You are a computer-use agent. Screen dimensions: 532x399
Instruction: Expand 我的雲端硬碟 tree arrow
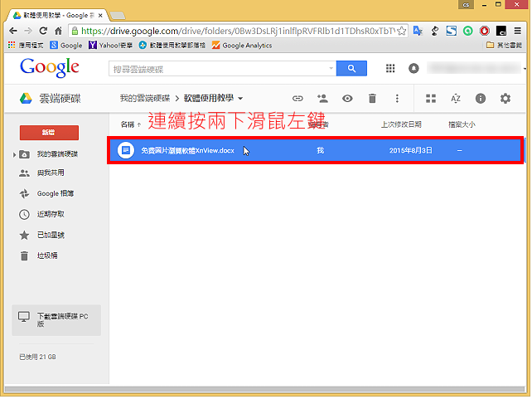tap(14, 155)
